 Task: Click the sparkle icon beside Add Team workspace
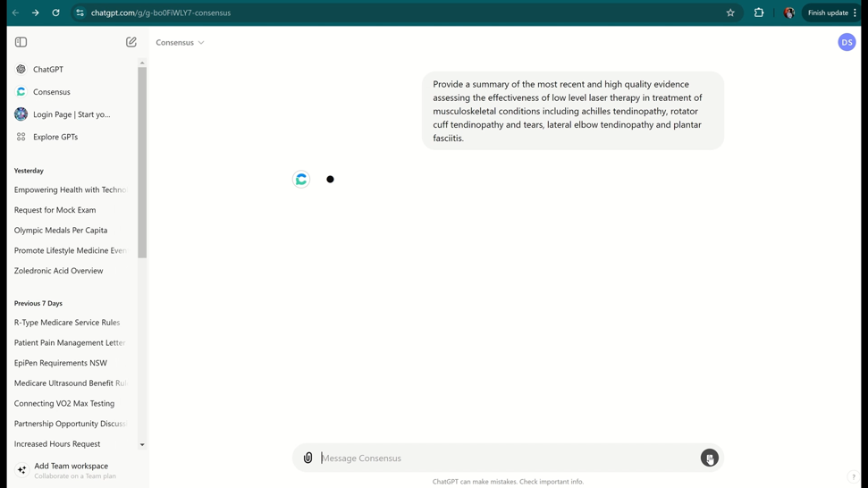(21, 470)
